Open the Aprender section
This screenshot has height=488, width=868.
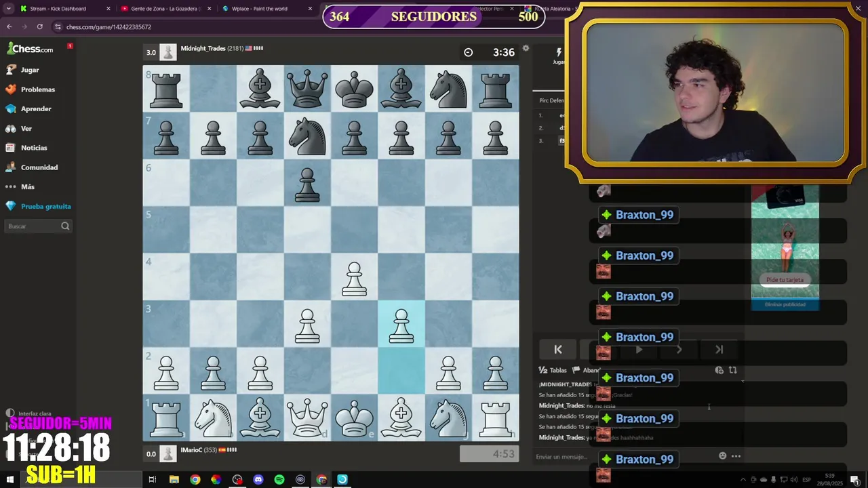[x=36, y=108]
